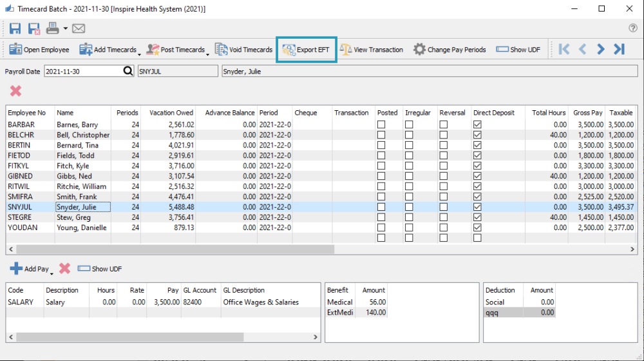Image resolution: width=644 pixels, height=361 pixels.
Task: Expand the Print dropdown arrow
Action: coord(65,29)
